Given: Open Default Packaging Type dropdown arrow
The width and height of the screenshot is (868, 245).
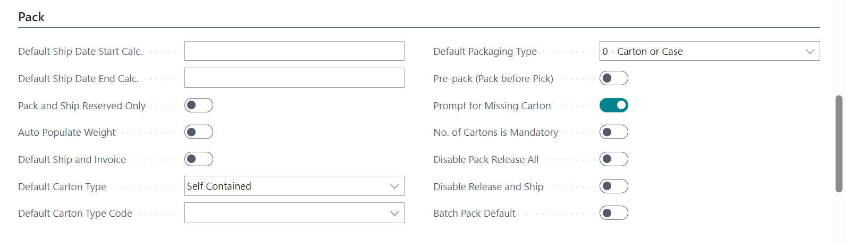Looking at the screenshot, I should (810, 52).
